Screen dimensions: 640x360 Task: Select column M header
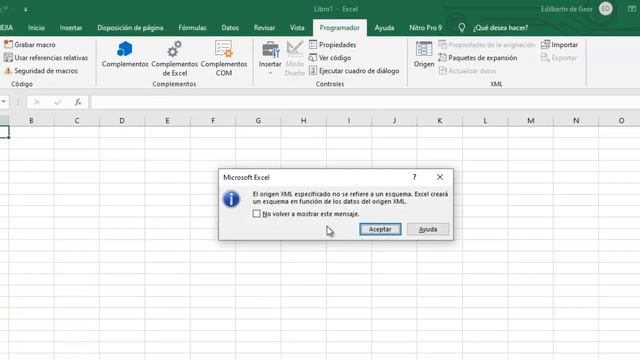coord(531,120)
